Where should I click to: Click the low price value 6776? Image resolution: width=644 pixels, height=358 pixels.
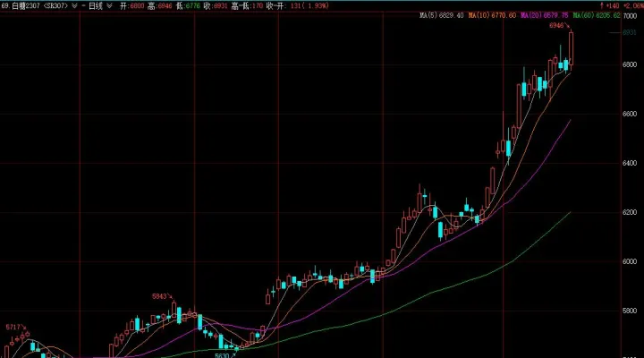tap(193, 5)
